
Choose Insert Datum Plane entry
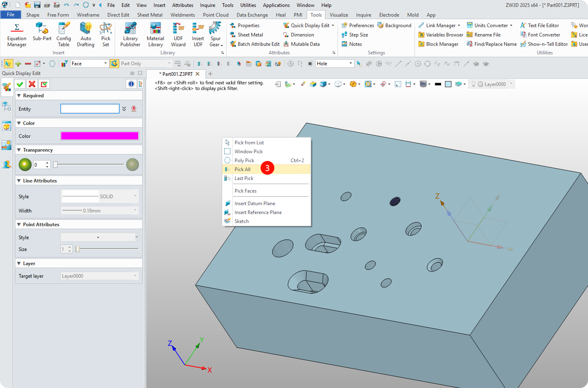point(266,203)
